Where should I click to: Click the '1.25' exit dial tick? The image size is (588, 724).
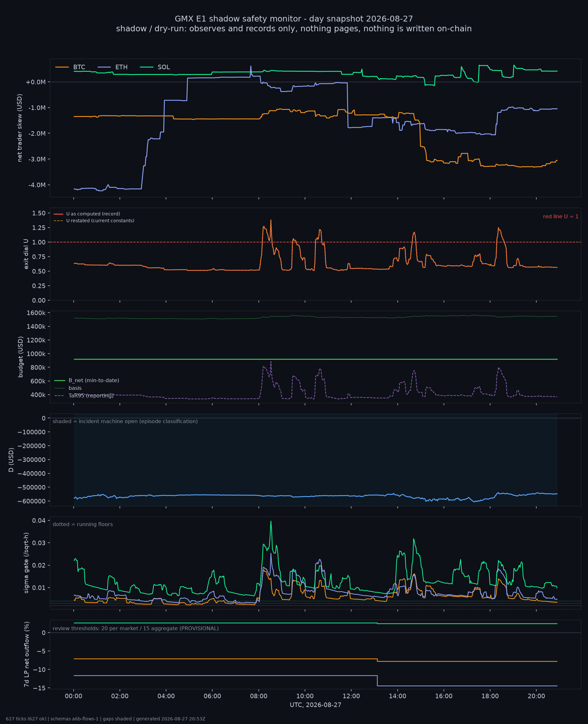[39, 228]
